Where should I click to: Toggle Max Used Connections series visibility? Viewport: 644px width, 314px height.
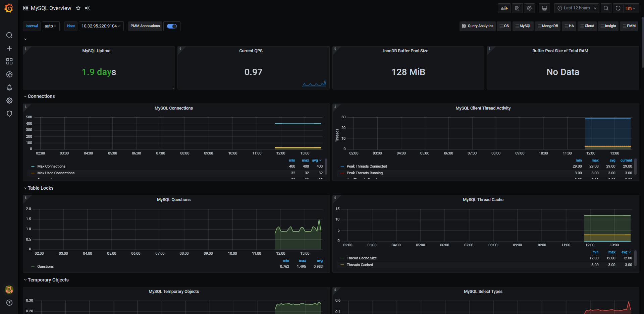(x=56, y=173)
